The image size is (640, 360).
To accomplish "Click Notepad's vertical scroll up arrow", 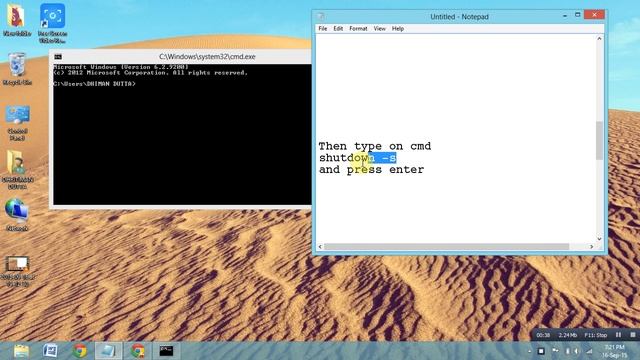I will [x=599, y=38].
